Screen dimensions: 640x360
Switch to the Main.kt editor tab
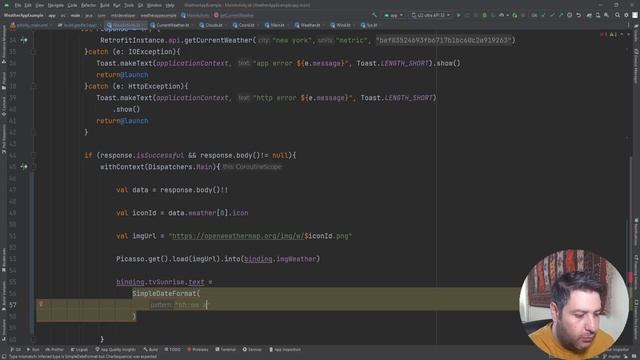(275, 25)
